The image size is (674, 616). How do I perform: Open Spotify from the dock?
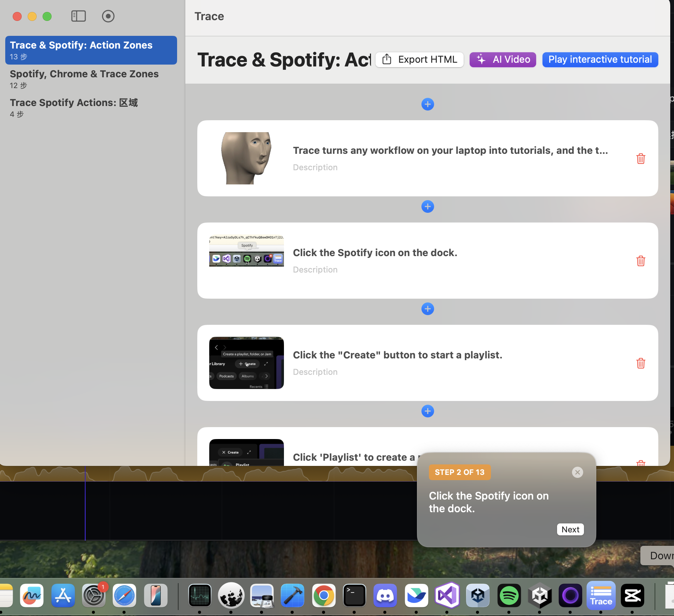(509, 595)
